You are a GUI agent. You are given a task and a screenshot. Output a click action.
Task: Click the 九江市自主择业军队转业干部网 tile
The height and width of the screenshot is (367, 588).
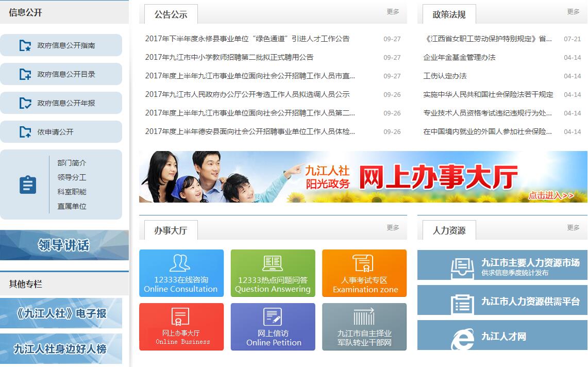[x=364, y=327]
